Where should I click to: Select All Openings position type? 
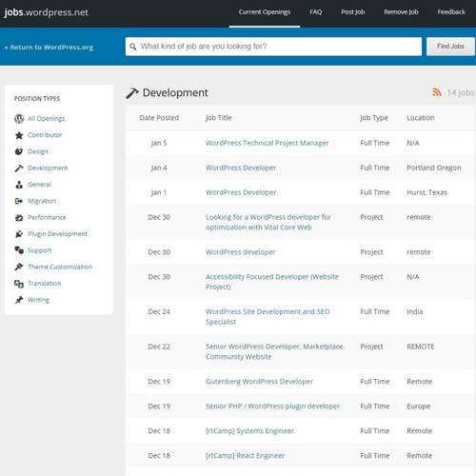[47, 119]
